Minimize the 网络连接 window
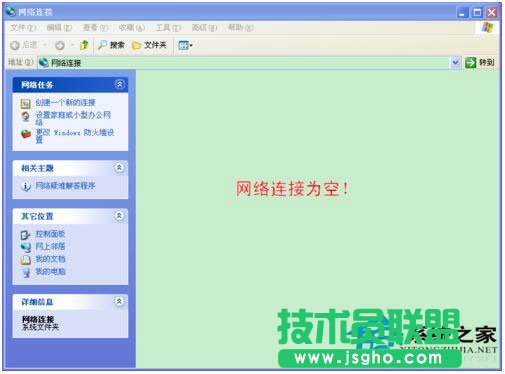 (x=462, y=13)
